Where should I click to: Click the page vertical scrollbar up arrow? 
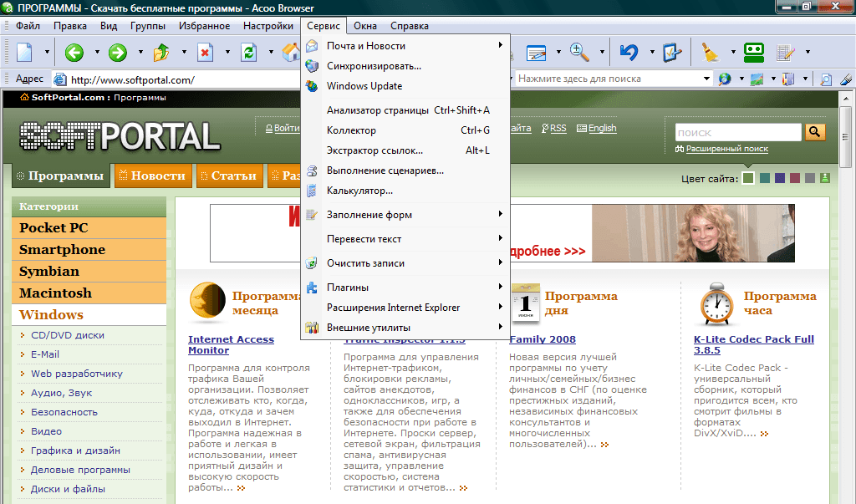pyautogui.click(x=846, y=99)
